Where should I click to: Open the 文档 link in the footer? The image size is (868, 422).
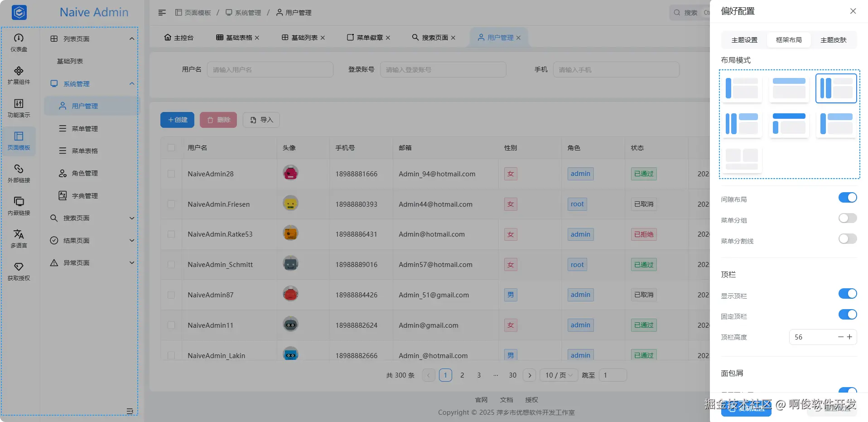[x=506, y=399]
